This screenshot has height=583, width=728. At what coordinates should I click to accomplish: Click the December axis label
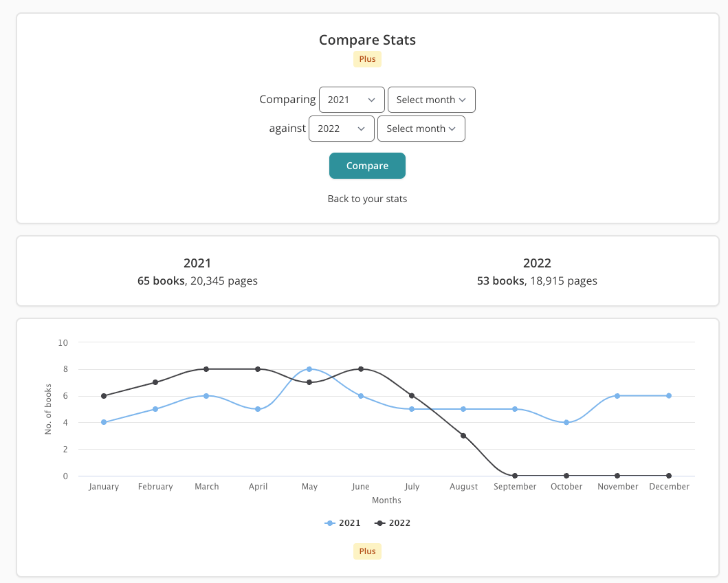coord(669,487)
